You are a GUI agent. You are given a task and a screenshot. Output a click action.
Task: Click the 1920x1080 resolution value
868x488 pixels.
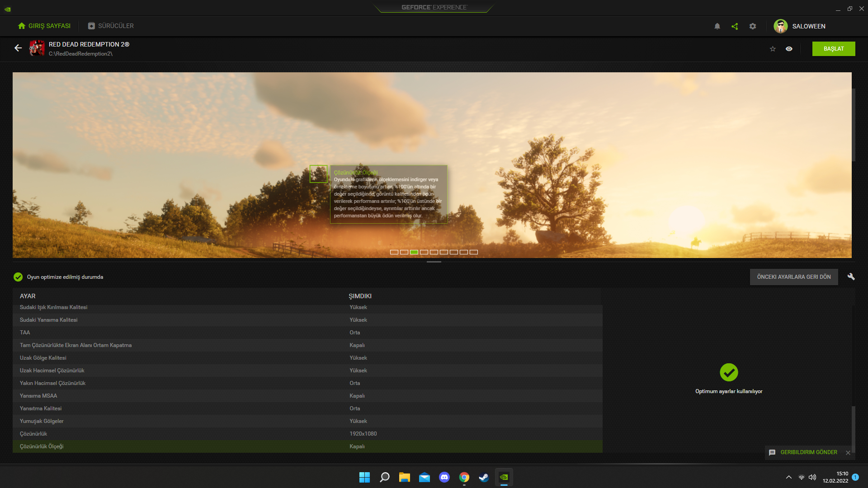363,434
